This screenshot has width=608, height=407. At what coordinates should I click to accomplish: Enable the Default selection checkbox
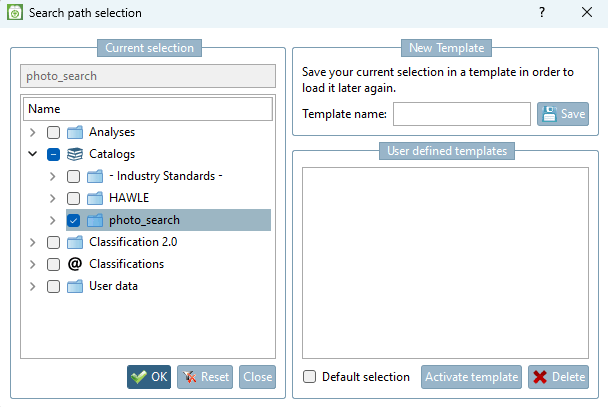pyautogui.click(x=310, y=377)
